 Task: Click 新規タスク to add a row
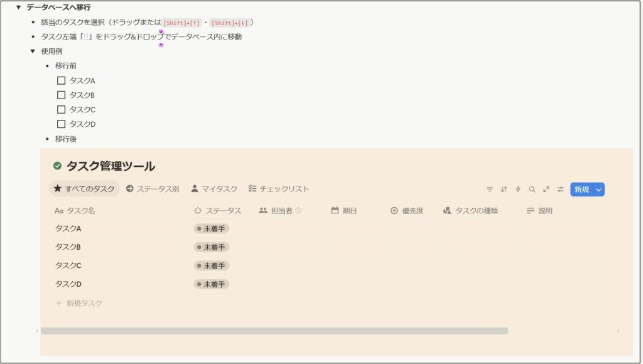84,303
